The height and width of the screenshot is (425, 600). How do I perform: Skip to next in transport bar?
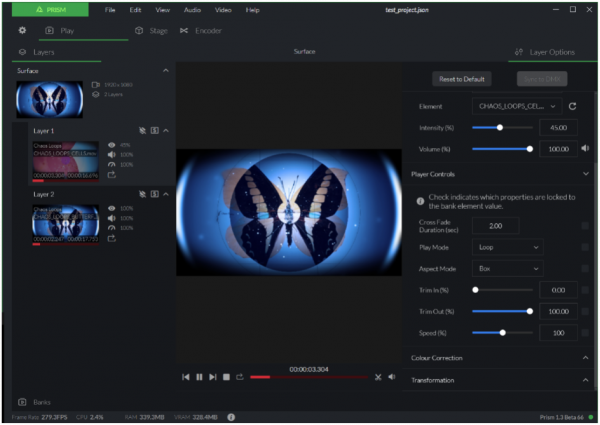(213, 377)
